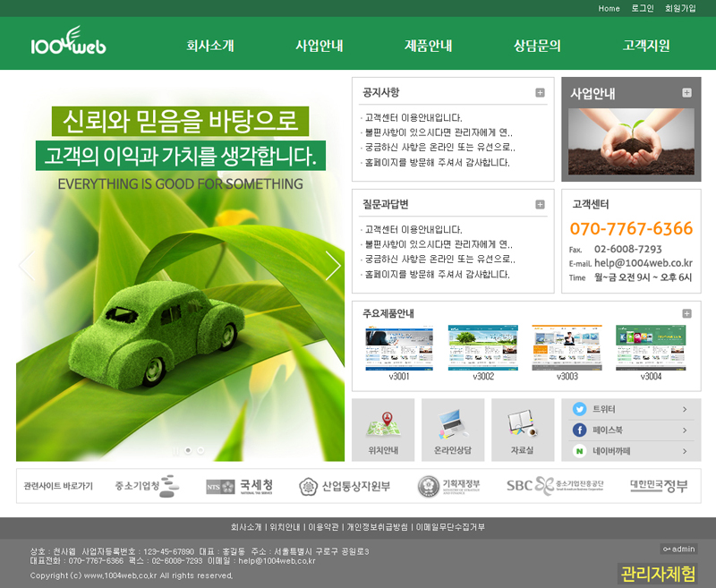Click the 페이스북 icon
The width and height of the screenshot is (716, 588).
[579, 430]
